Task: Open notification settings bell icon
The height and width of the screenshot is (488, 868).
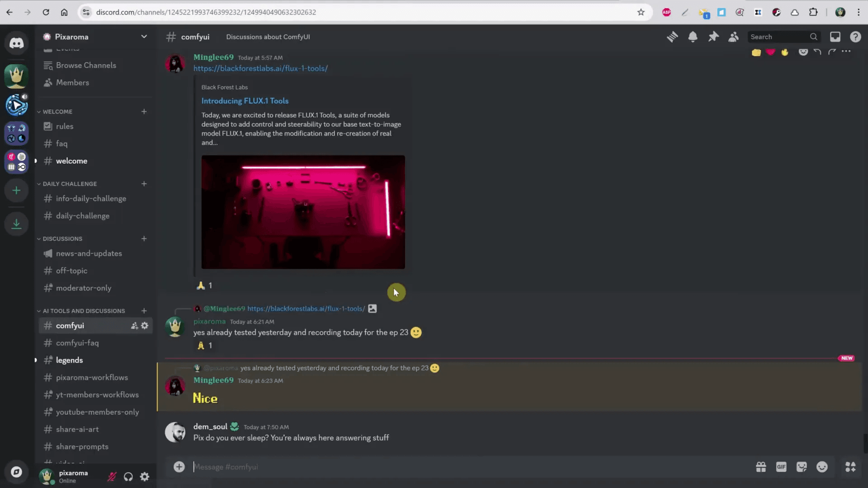Action: click(693, 37)
